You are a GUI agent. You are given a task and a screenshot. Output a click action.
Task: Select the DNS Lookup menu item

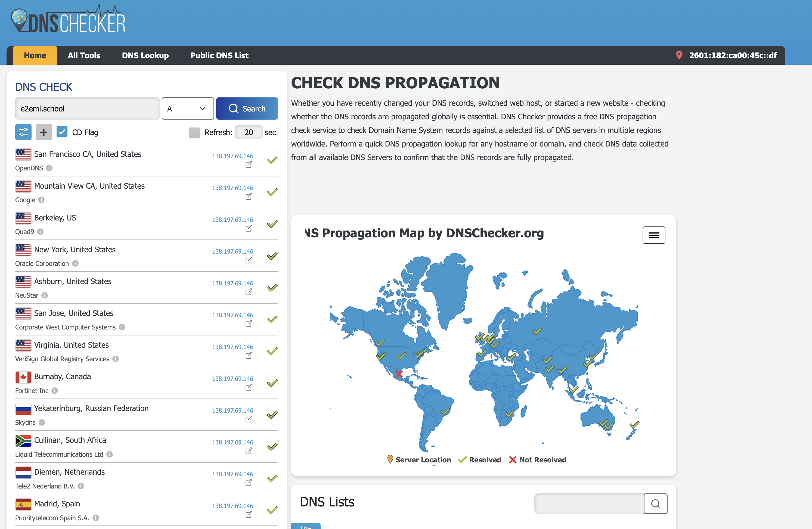coord(145,55)
